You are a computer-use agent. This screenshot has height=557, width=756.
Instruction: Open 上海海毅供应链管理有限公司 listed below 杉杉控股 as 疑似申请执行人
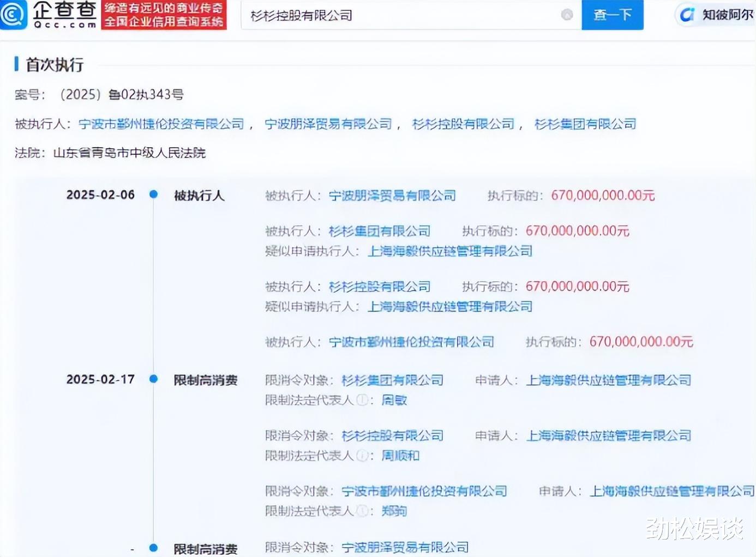450,307
